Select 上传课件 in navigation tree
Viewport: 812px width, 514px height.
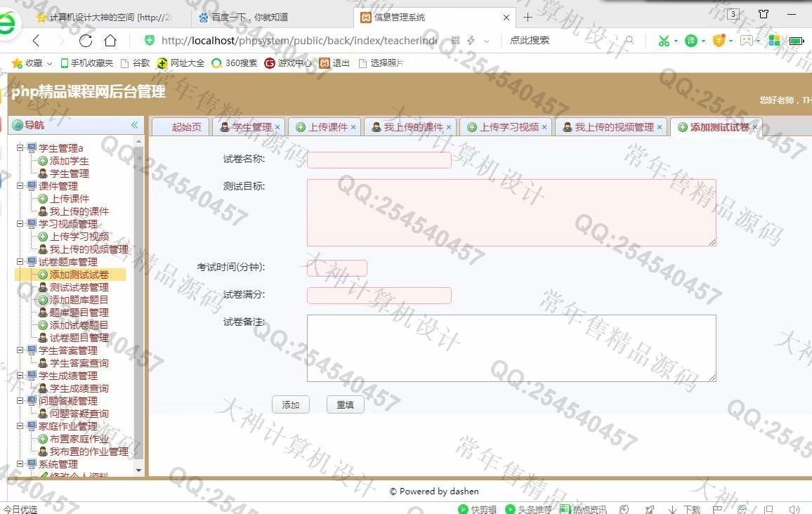click(70, 199)
